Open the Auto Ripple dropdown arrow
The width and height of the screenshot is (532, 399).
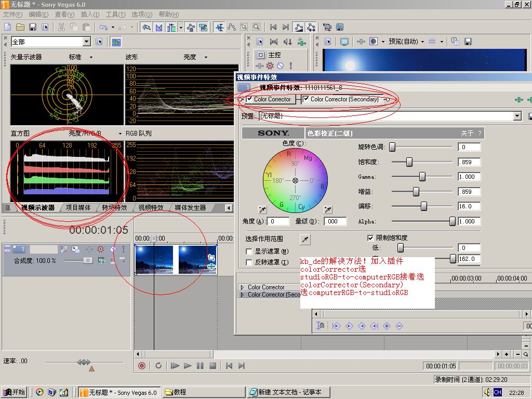click(181, 27)
